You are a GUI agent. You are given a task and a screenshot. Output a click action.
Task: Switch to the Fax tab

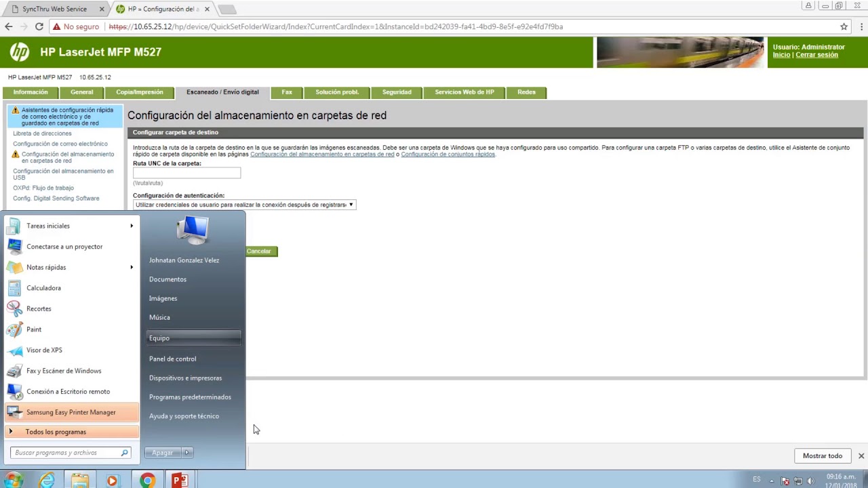(x=287, y=92)
